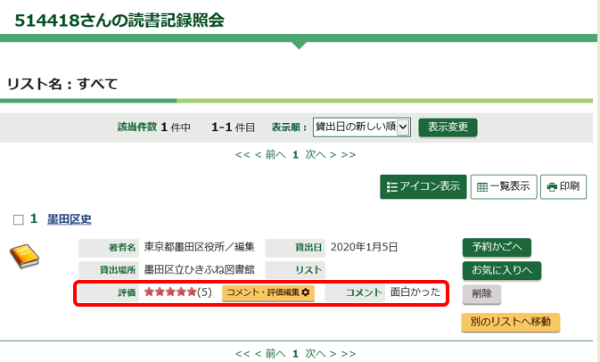
Task: Click the bottom 次へ > link
Action: click(x=321, y=353)
